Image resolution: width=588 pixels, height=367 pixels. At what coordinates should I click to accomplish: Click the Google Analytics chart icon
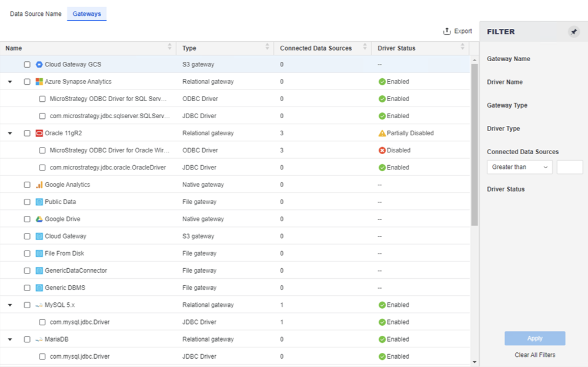[x=39, y=185]
